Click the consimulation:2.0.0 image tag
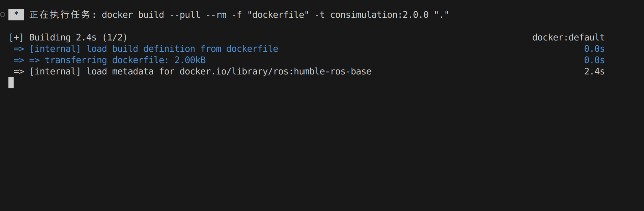Viewport: 644px width, 211px height. pos(379,15)
